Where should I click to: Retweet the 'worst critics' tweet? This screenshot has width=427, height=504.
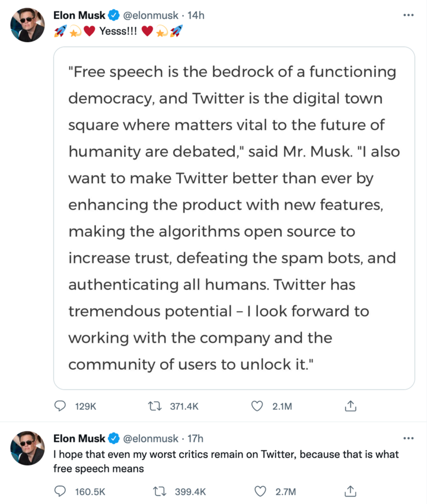[x=158, y=491]
